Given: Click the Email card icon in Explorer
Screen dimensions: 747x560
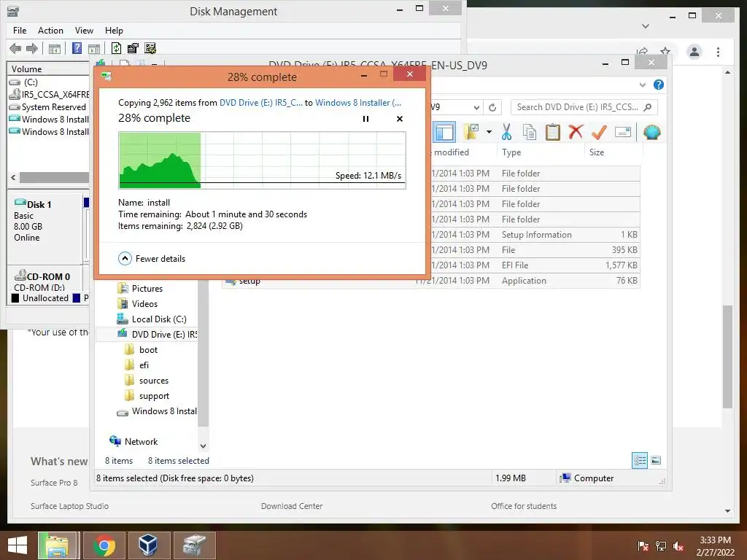Looking at the screenshot, I should click(623, 132).
